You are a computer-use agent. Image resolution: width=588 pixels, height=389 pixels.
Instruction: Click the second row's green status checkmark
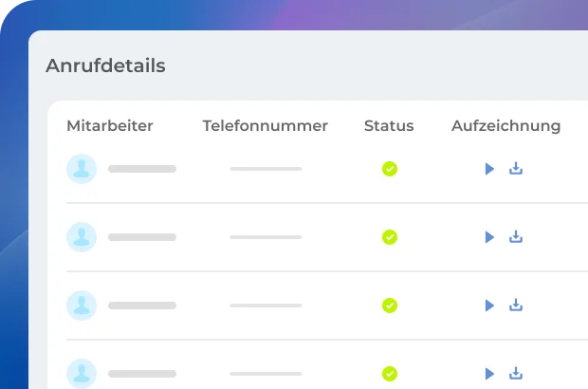pyautogui.click(x=389, y=237)
